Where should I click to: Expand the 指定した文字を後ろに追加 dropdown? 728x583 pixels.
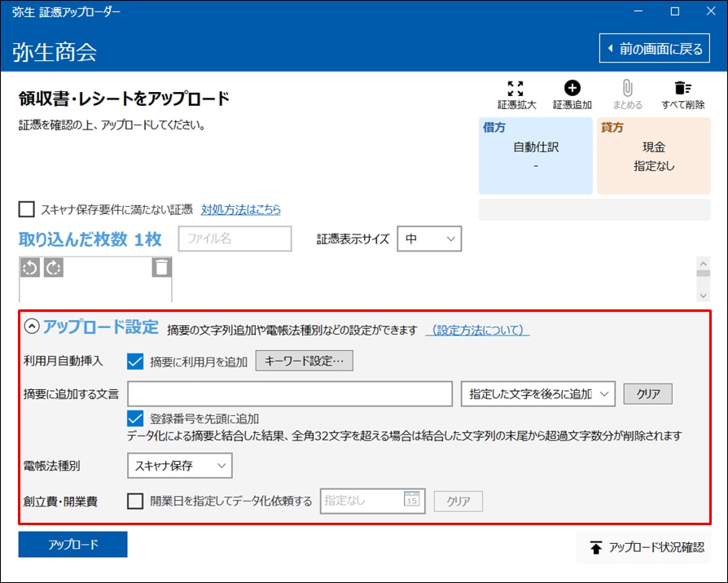click(537, 394)
